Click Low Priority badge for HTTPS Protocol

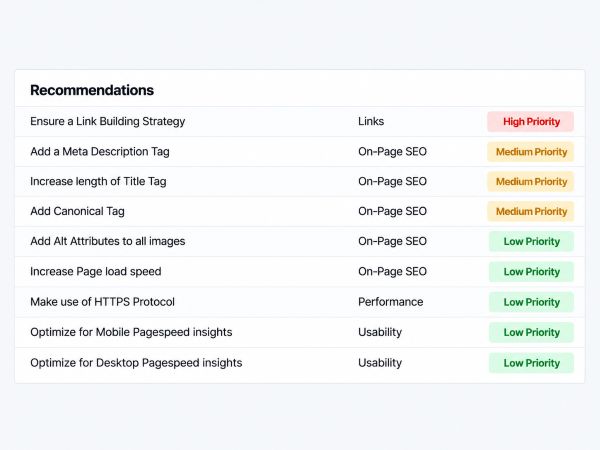(x=531, y=302)
